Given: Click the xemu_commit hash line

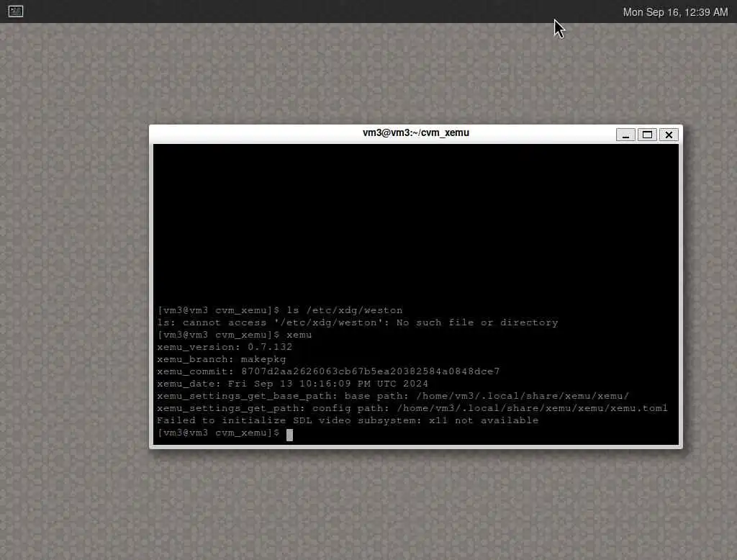Looking at the screenshot, I should coord(328,371).
